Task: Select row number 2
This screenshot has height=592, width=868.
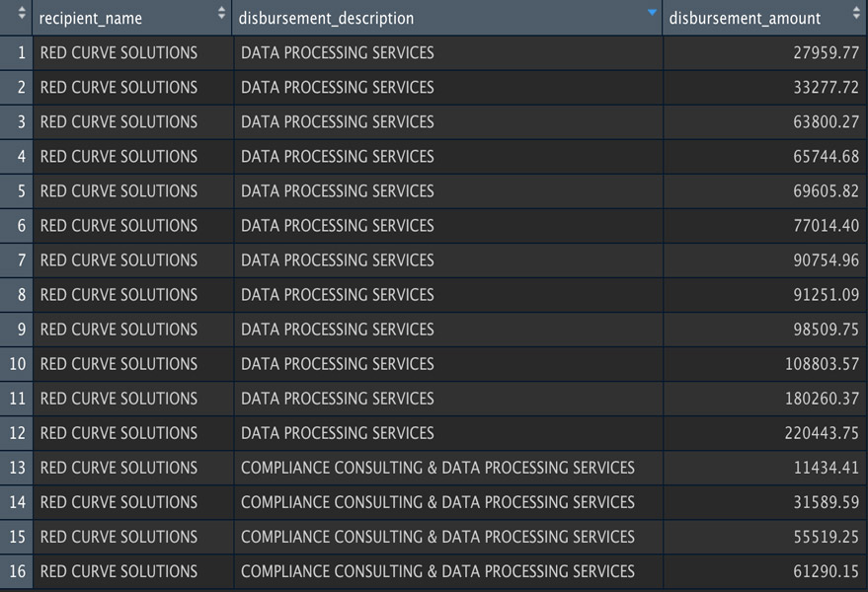Action: pos(17,88)
